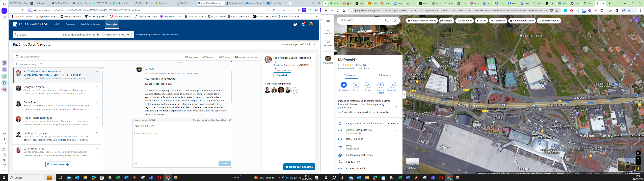Viewport: 644px width, 181px height.
Task: Click Habla con nosotros chat button
Action: coord(299,167)
